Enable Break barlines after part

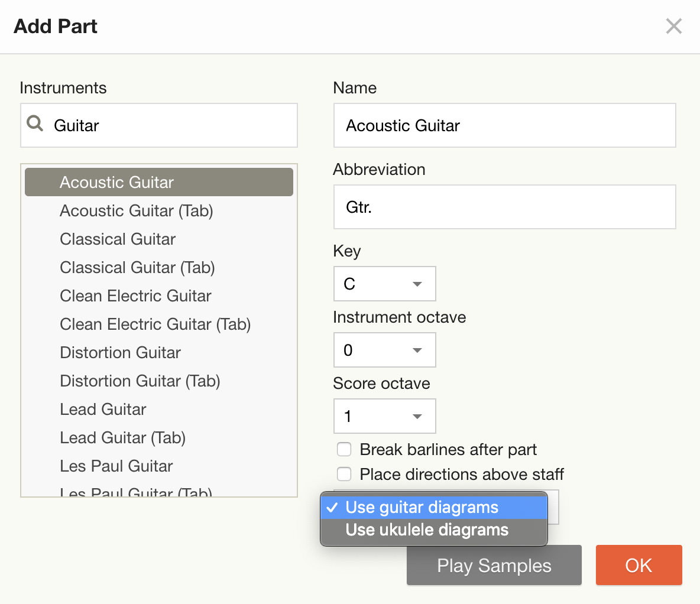(343, 449)
